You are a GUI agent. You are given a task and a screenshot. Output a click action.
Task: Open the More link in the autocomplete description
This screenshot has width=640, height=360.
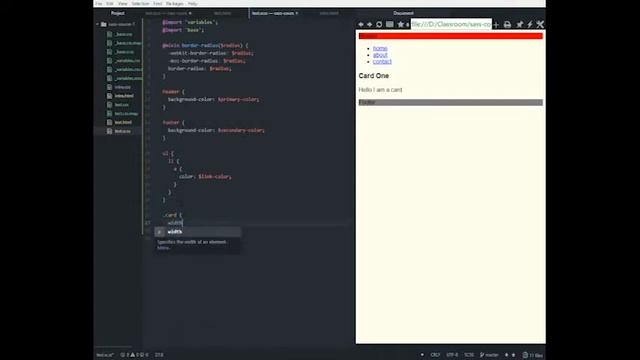162,248
